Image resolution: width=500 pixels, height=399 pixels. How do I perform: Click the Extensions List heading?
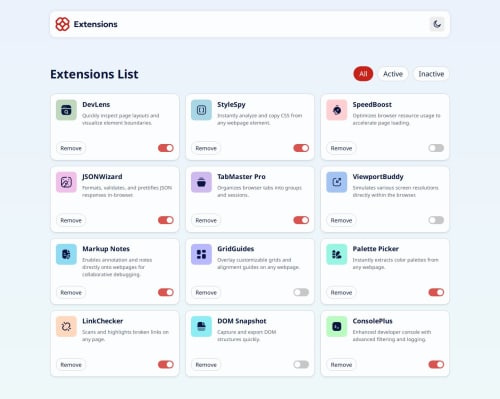coord(94,74)
